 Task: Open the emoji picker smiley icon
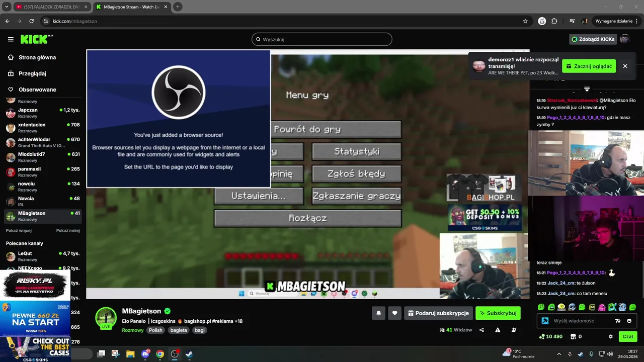pyautogui.click(x=629, y=321)
